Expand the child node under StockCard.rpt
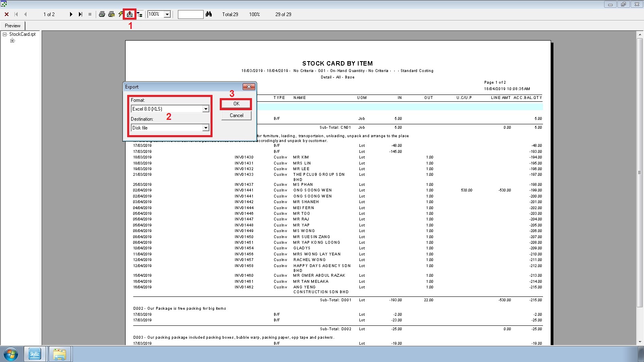This screenshot has width=644, height=362. [12, 41]
